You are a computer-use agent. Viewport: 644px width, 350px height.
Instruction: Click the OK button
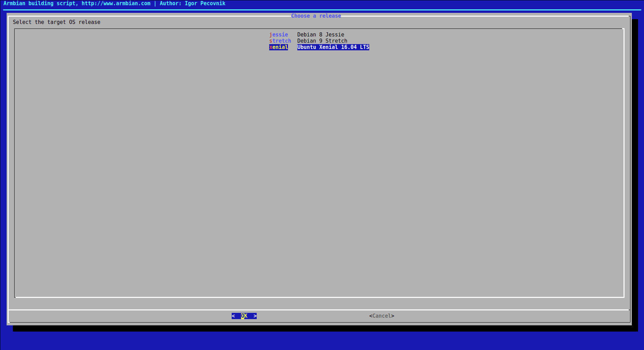pos(244,316)
